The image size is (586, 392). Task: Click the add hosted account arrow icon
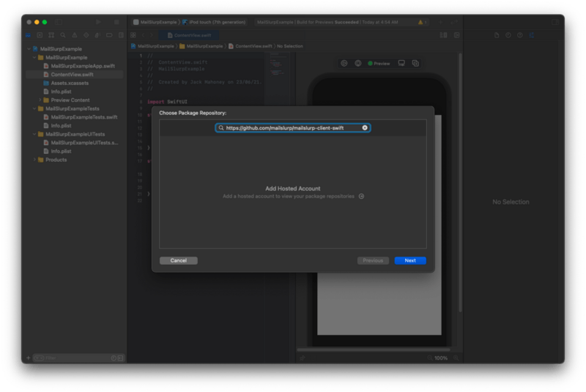point(361,196)
